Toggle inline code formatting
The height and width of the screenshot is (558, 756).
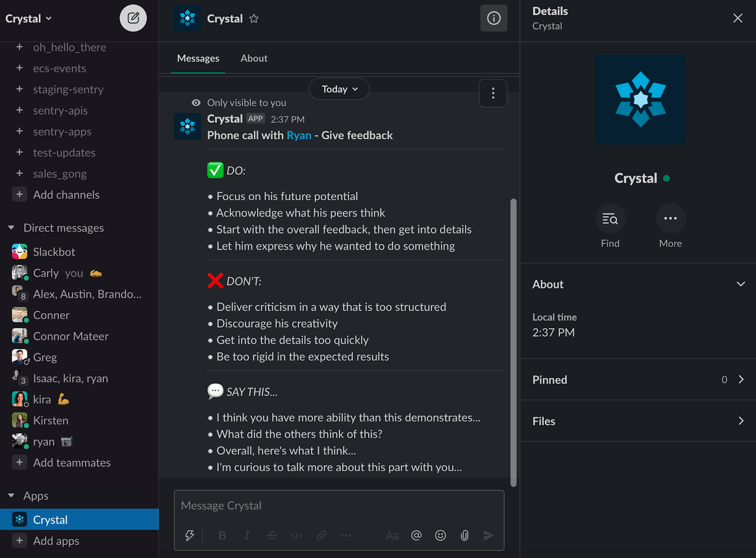[297, 535]
